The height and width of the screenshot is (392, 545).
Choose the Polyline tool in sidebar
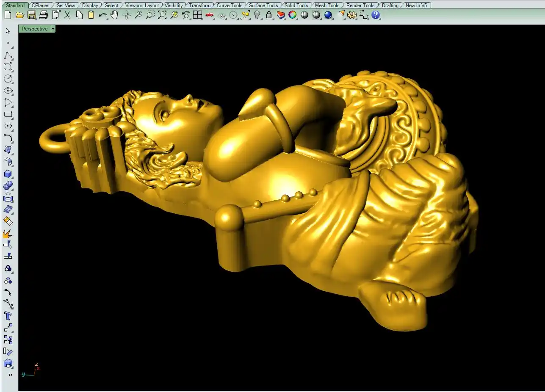pyautogui.click(x=8, y=55)
